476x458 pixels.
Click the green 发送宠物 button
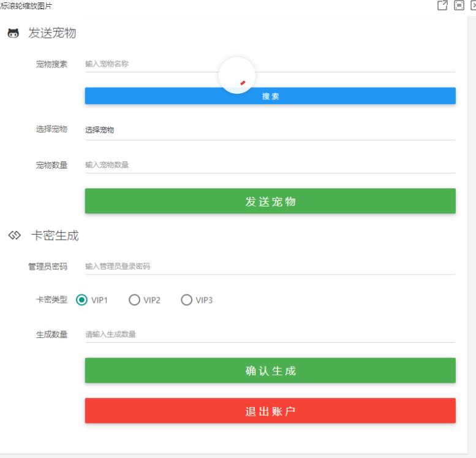click(270, 201)
